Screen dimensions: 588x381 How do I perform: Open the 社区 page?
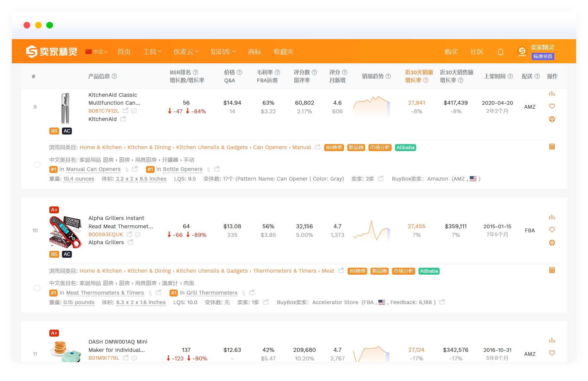click(477, 52)
